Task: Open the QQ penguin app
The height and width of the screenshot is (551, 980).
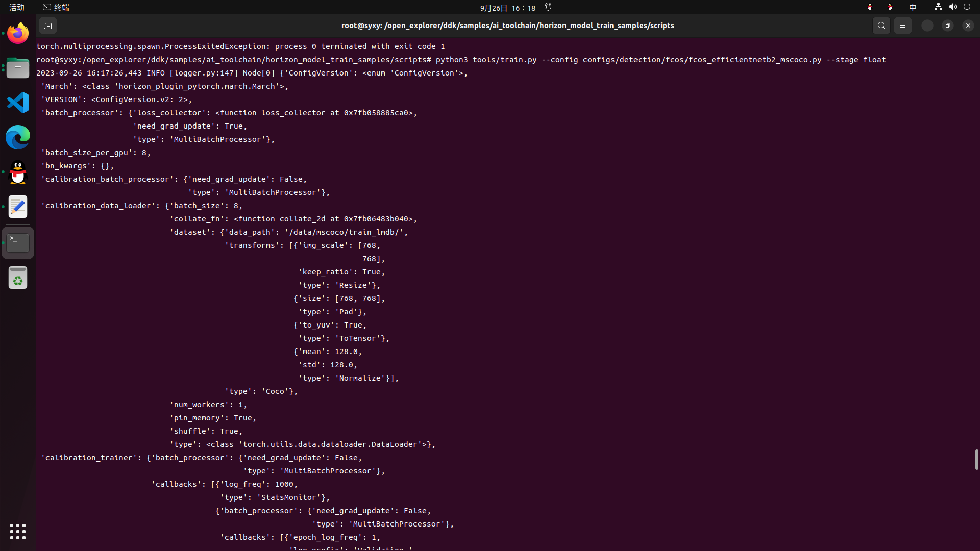Action: pos(18,172)
